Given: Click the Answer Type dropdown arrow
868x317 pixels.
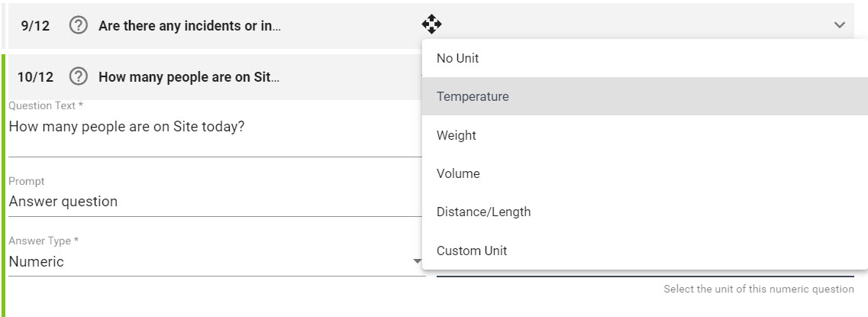Looking at the screenshot, I should [417, 261].
